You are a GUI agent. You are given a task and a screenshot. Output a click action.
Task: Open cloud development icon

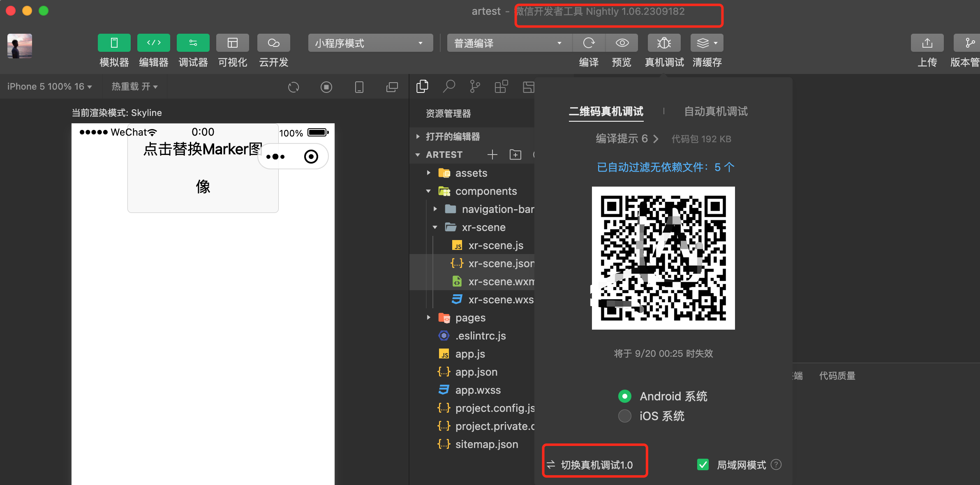click(273, 43)
